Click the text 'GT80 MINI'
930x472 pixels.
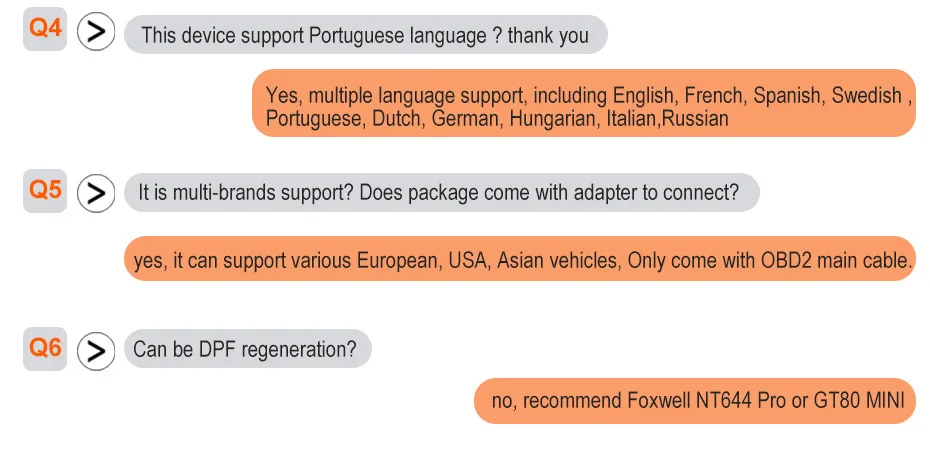[x=859, y=400]
